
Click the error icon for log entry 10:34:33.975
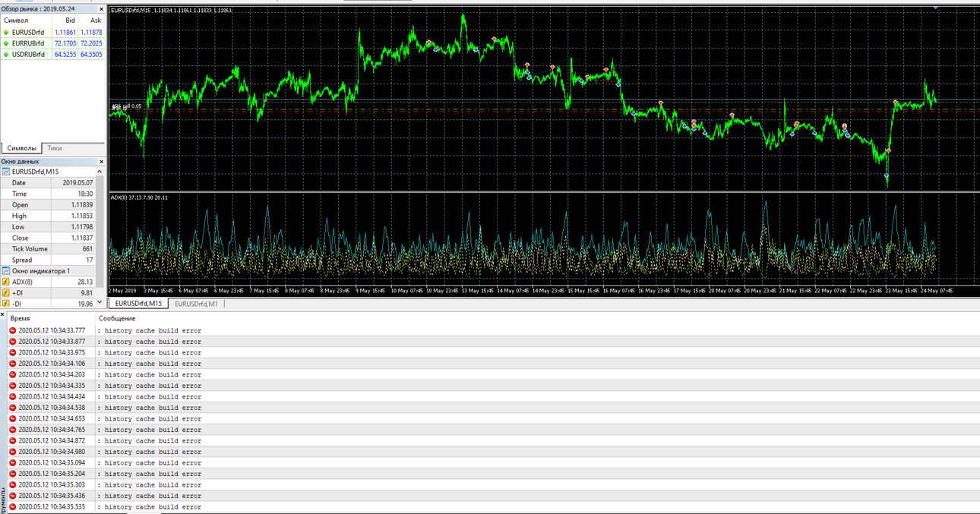coord(13,353)
